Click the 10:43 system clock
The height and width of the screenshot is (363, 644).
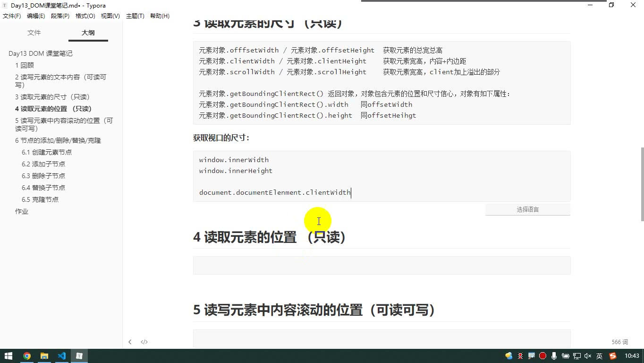point(632,356)
